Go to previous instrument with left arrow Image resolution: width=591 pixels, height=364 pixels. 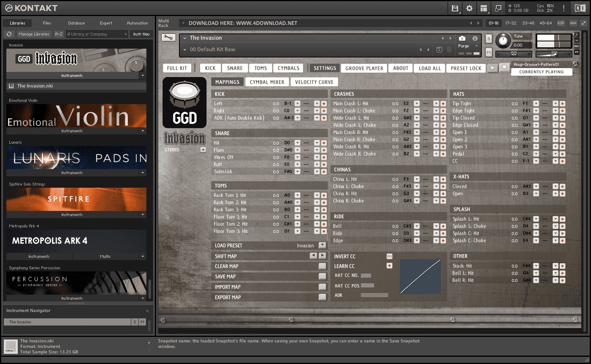click(443, 38)
